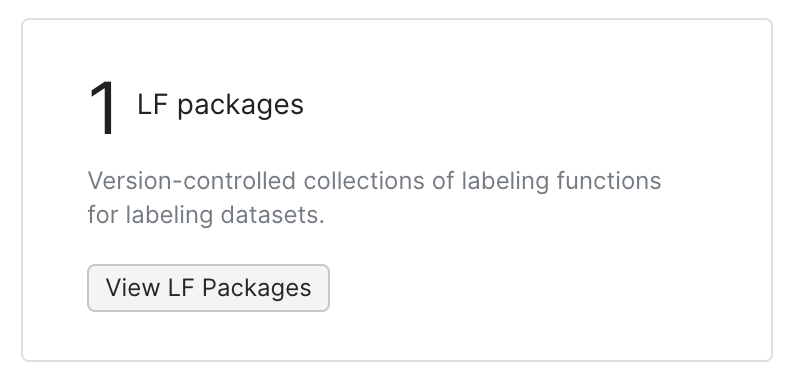Click the word 'for' starting second description line
This screenshot has height=382, width=790.
point(103,215)
